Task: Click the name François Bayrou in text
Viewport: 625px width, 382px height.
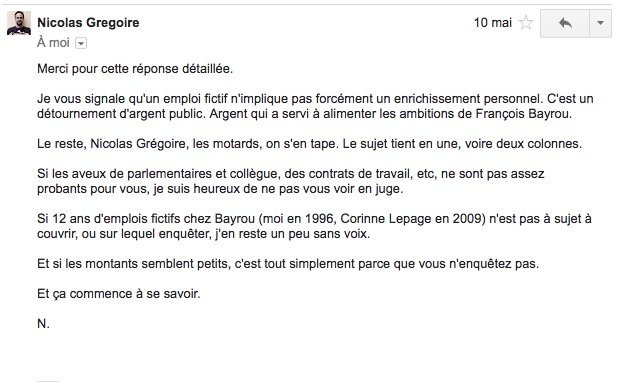Action: [523, 114]
